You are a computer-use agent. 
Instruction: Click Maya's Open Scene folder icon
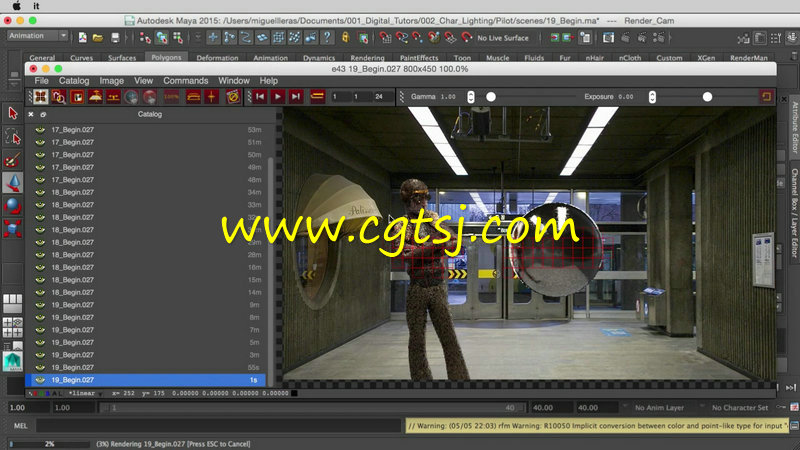pyautogui.click(x=98, y=38)
